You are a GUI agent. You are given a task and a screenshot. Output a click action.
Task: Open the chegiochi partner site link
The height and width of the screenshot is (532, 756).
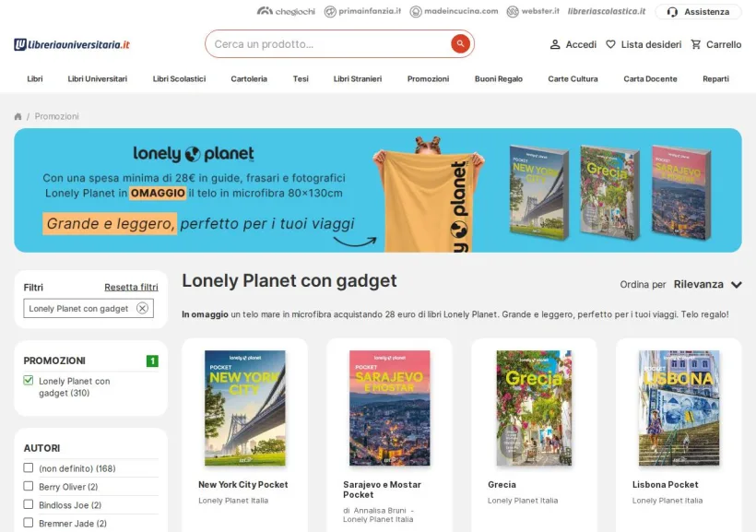(286, 11)
